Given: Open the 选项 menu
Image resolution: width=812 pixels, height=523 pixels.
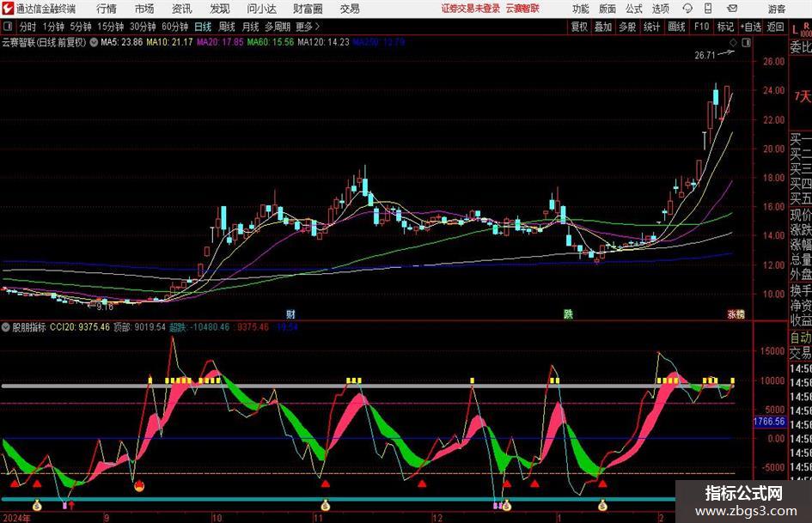Looking at the screenshot, I should [x=660, y=9].
